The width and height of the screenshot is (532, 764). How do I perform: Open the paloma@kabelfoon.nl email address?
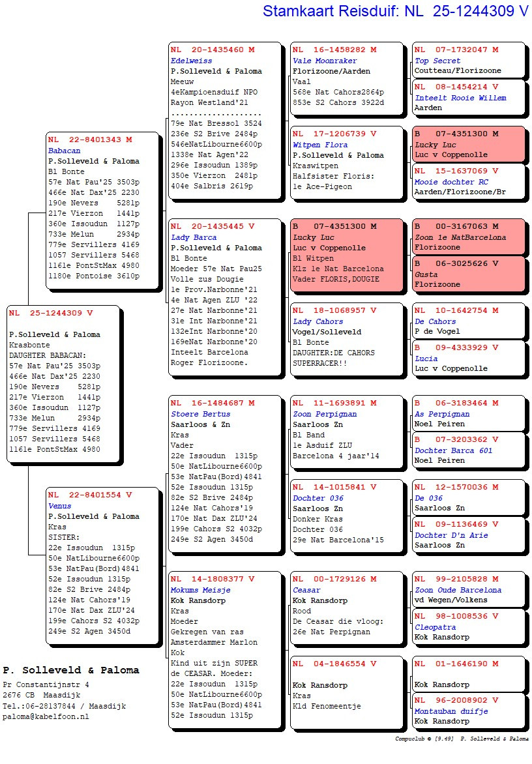[x=46, y=716]
